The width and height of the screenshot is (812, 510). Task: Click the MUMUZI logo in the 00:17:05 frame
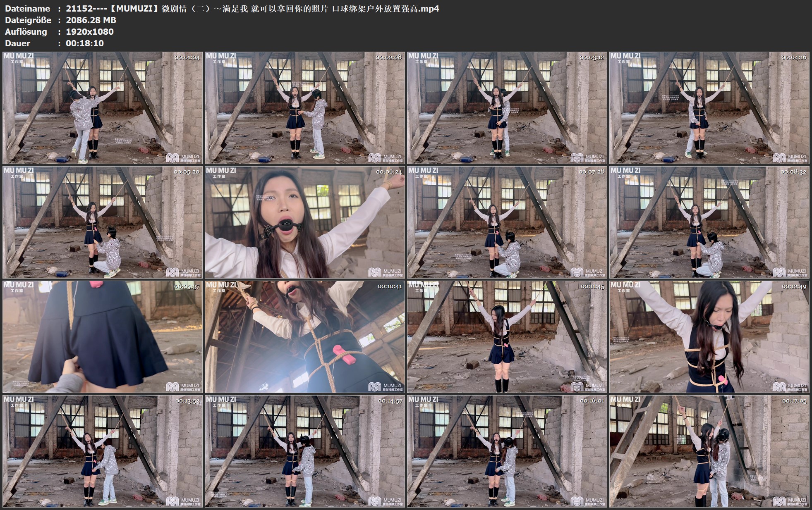pos(790,502)
